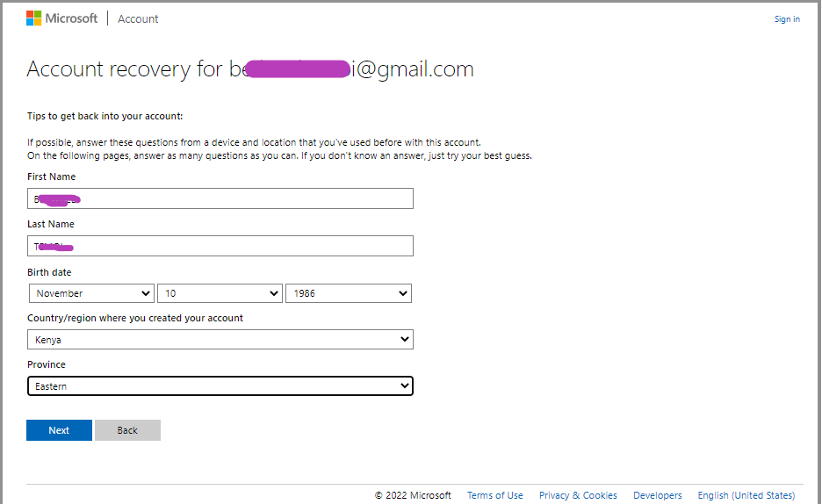This screenshot has width=822, height=504.
Task: Open the birth month dropdown showing November
Action: pos(92,293)
